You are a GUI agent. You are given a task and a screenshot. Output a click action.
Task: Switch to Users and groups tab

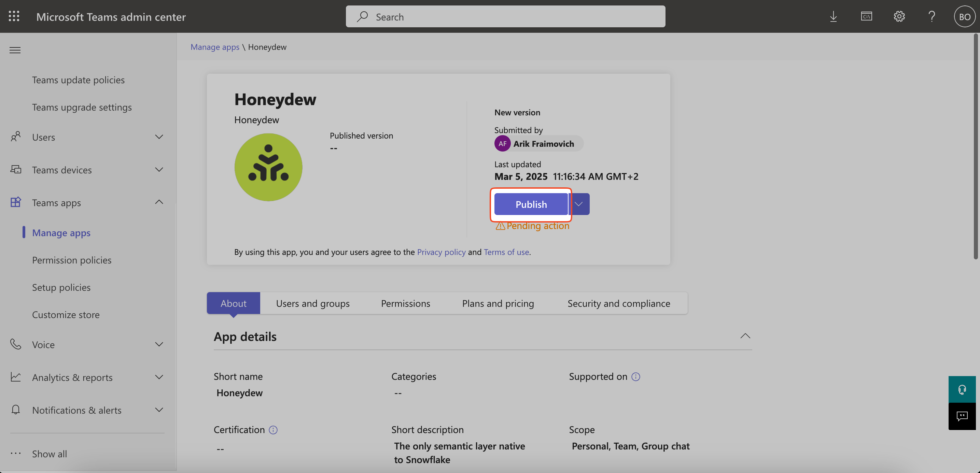[312, 303]
